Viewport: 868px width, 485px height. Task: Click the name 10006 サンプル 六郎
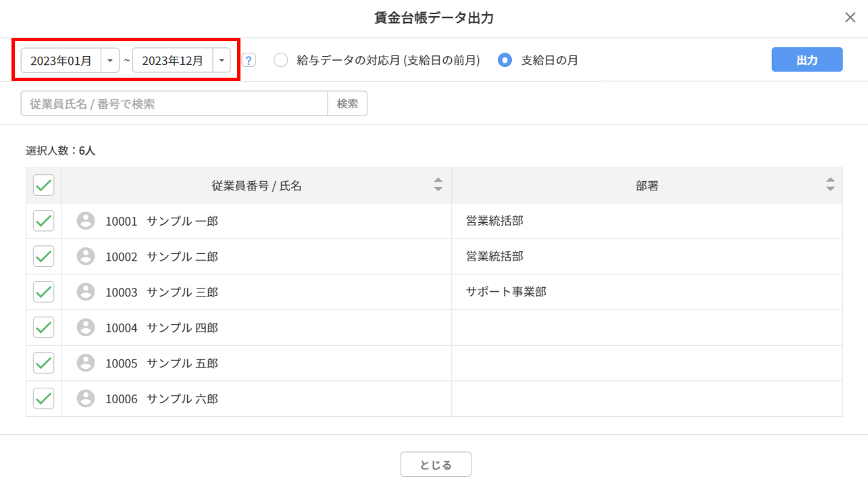click(x=161, y=399)
